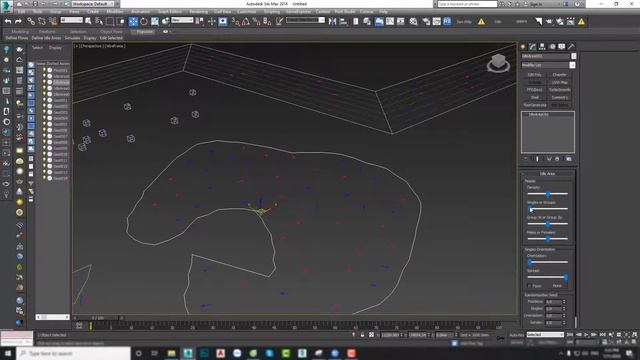Open the Selected key filter dropdown

pyautogui.click(x=545, y=334)
